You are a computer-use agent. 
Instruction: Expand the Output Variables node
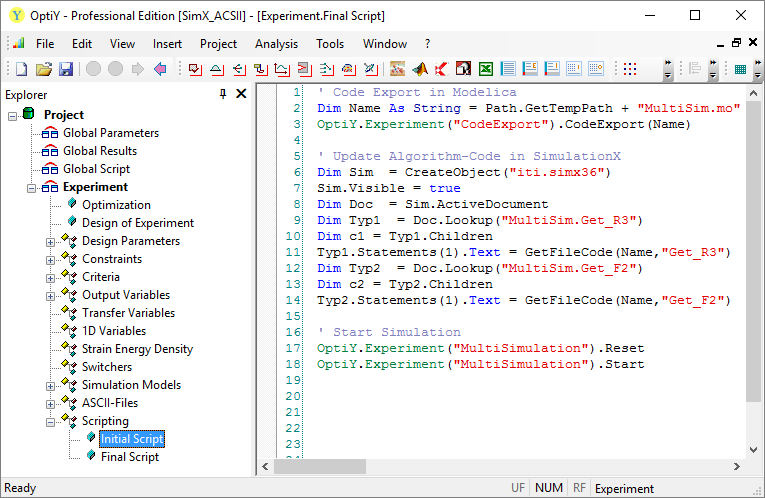click(50, 296)
